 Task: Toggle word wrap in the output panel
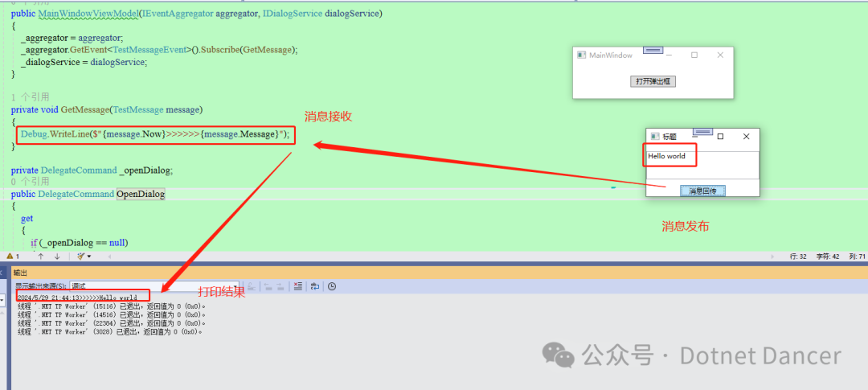click(x=315, y=286)
